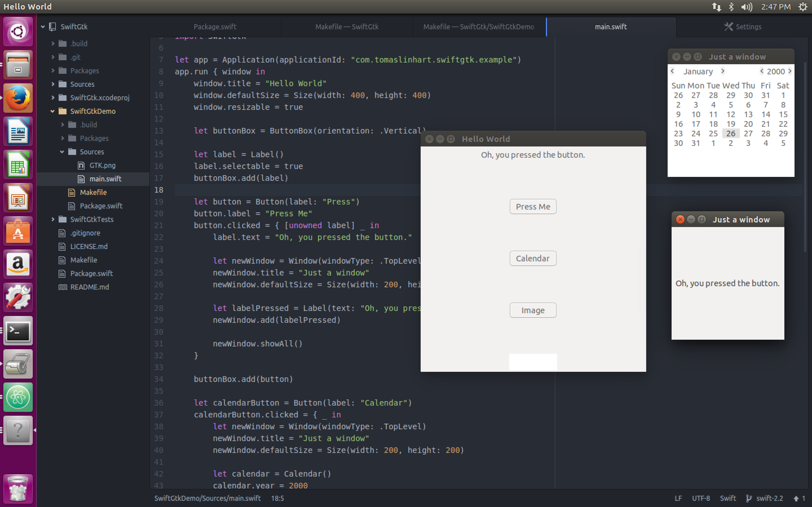Screen dimensions: 812x507
Task: Switch to the Package.swift tab
Action: click(x=215, y=27)
